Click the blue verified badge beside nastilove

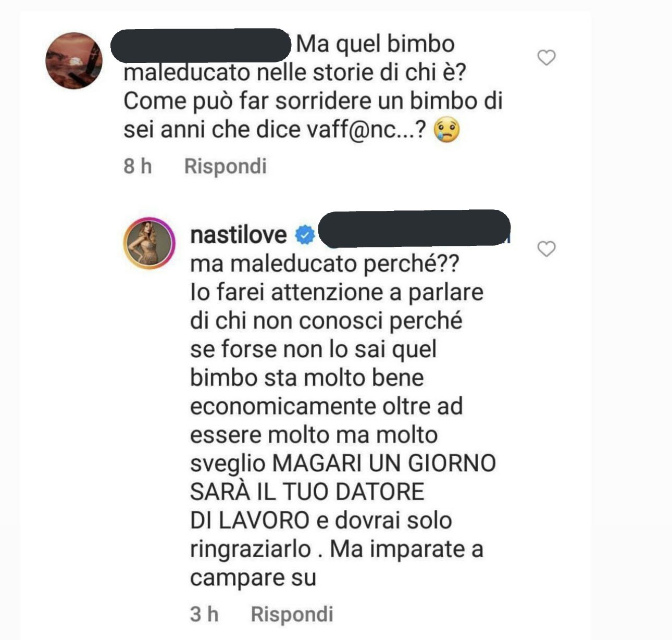click(305, 235)
